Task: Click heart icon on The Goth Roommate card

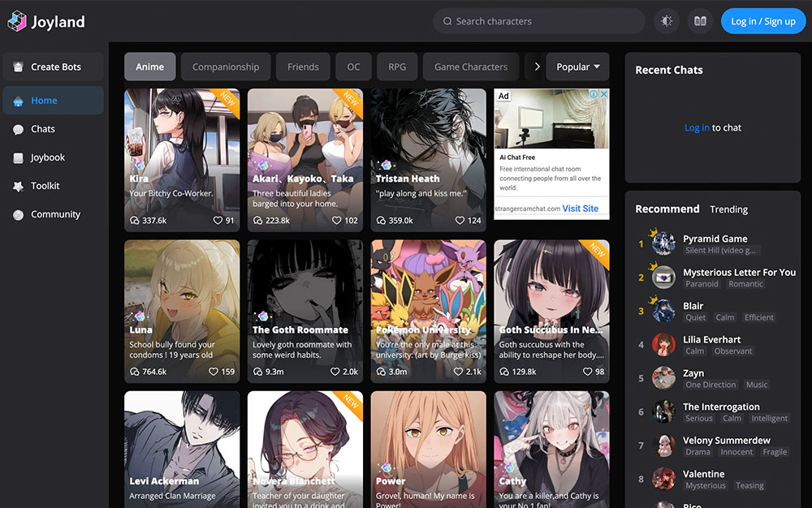Action: tap(335, 372)
